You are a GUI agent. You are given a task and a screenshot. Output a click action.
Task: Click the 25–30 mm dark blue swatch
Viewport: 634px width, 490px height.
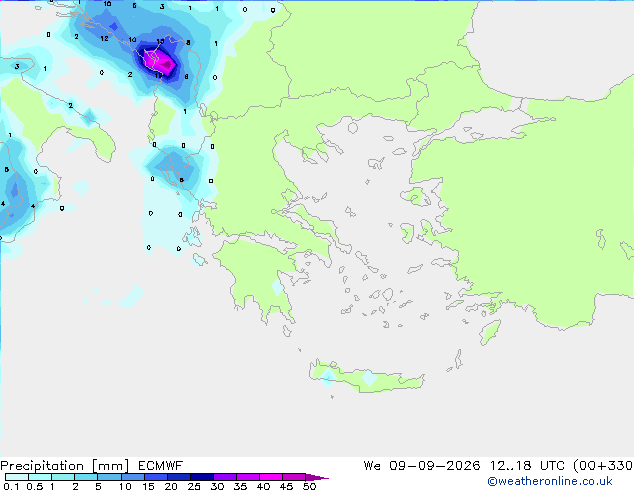pyautogui.click(x=201, y=477)
